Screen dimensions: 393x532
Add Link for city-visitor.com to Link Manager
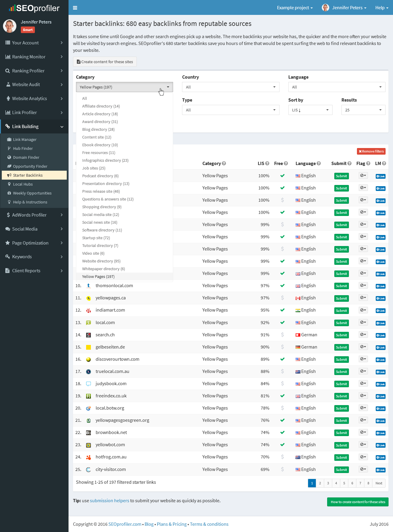tap(380, 470)
